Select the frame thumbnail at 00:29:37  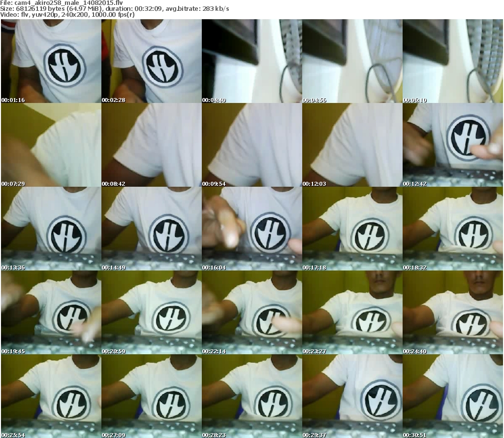(352, 396)
